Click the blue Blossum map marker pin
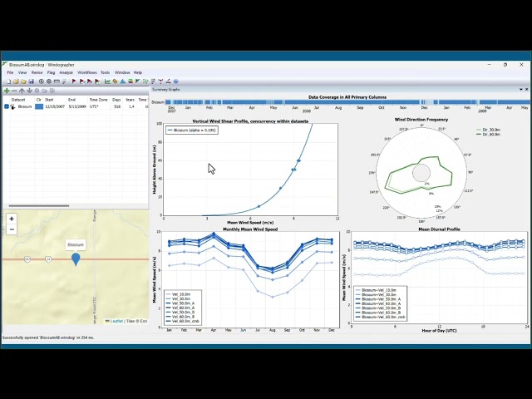 76,259
